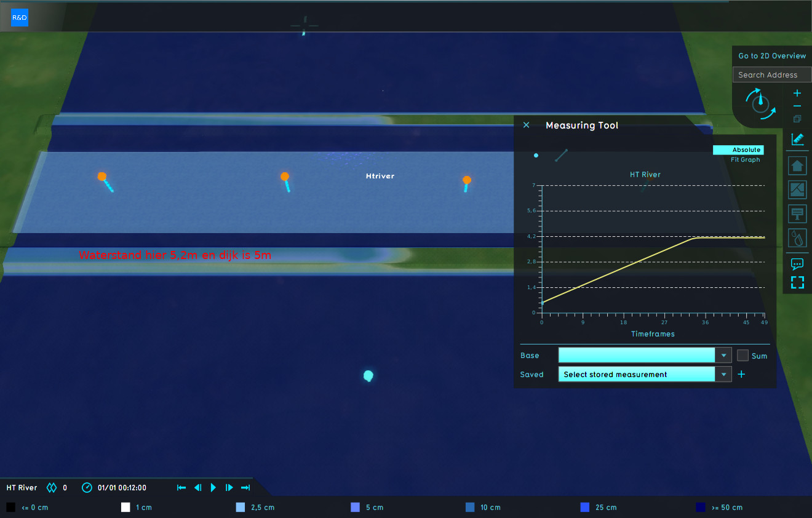Jump to the last timeframe
The height and width of the screenshot is (518, 812).
pos(245,488)
